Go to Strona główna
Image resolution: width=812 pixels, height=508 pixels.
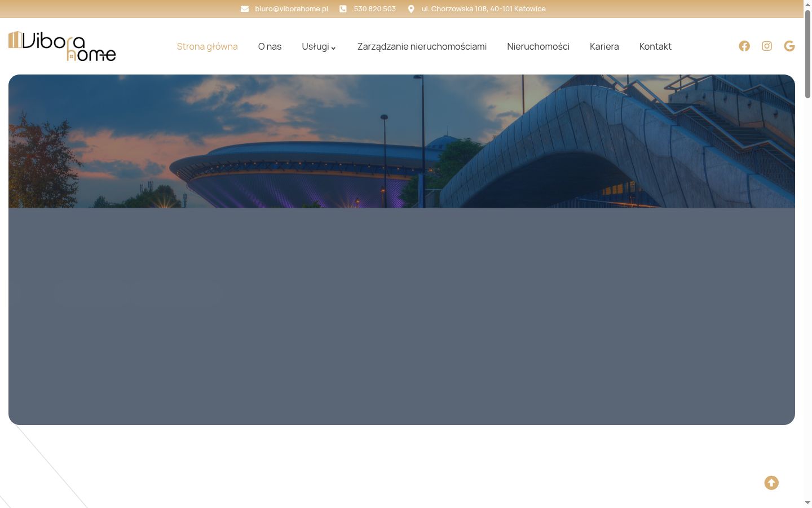[x=207, y=46]
